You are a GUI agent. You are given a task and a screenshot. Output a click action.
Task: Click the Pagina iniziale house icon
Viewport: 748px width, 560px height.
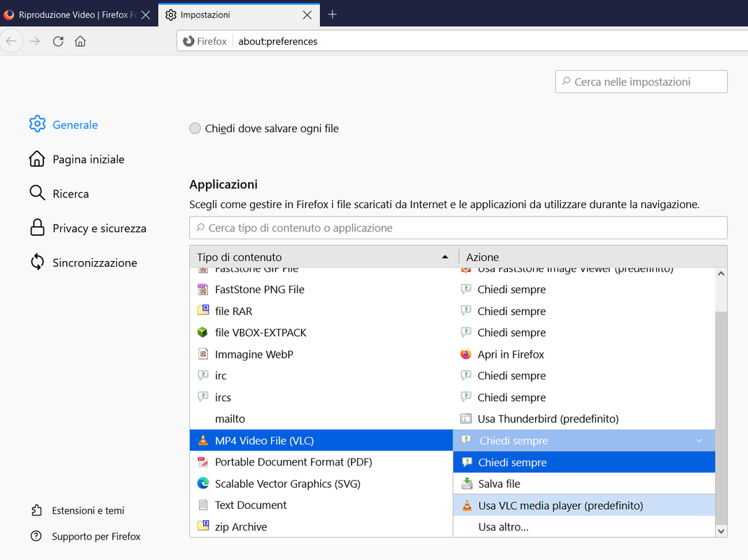[37, 159]
